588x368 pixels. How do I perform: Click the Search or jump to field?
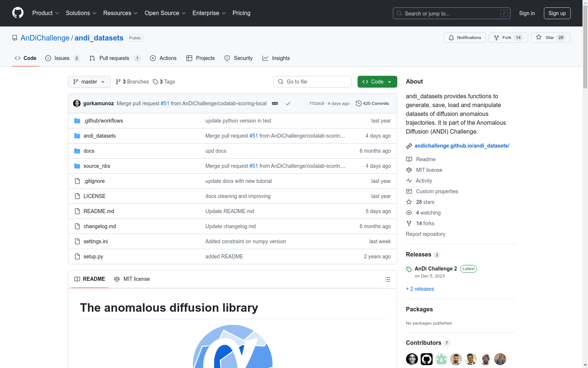[x=452, y=13]
